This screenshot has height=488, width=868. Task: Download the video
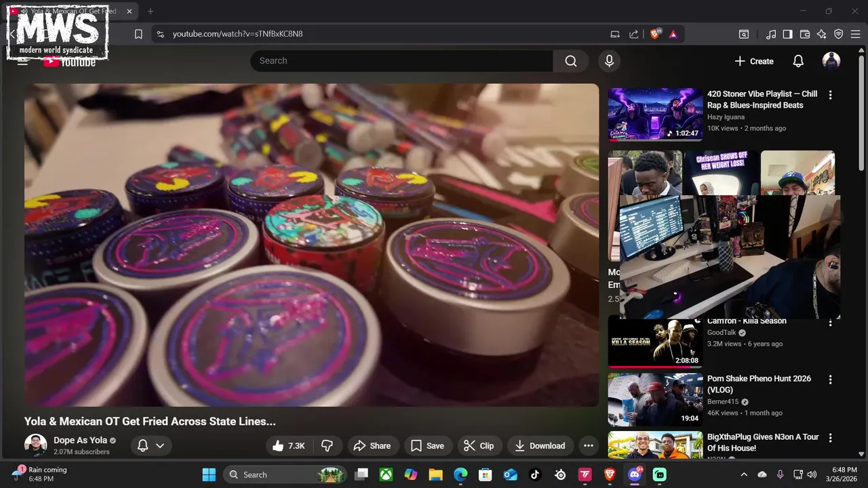pyautogui.click(x=540, y=445)
